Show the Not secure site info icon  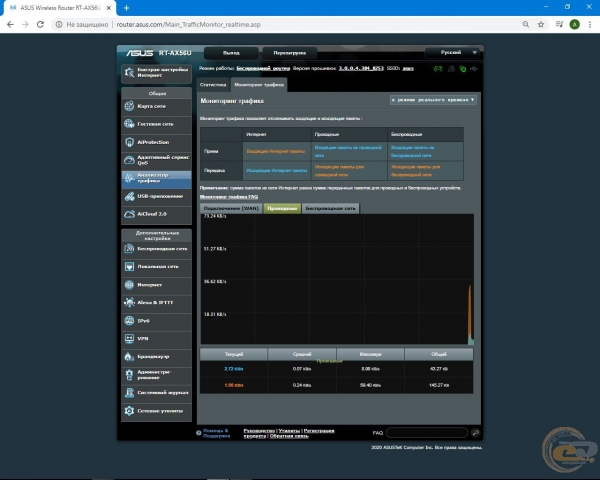(59, 24)
